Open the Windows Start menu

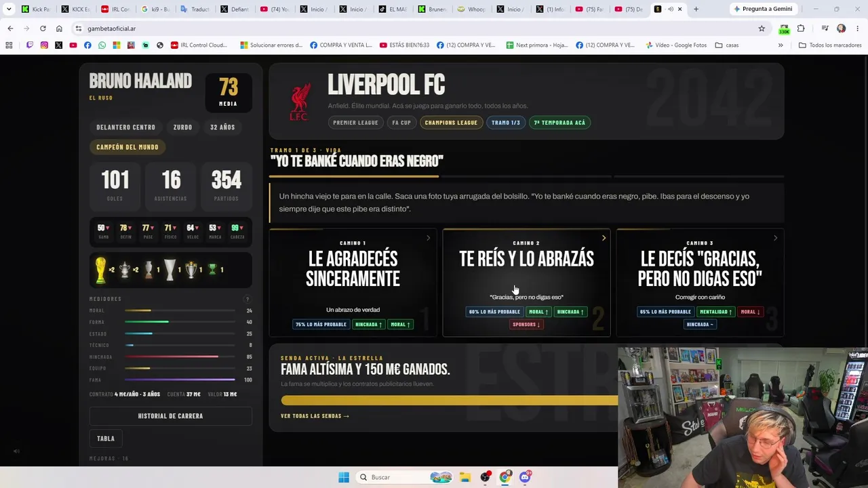344,477
